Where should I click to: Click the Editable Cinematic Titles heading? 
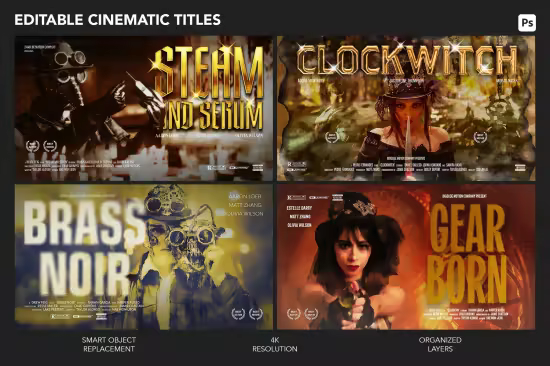(x=118, y=20)
